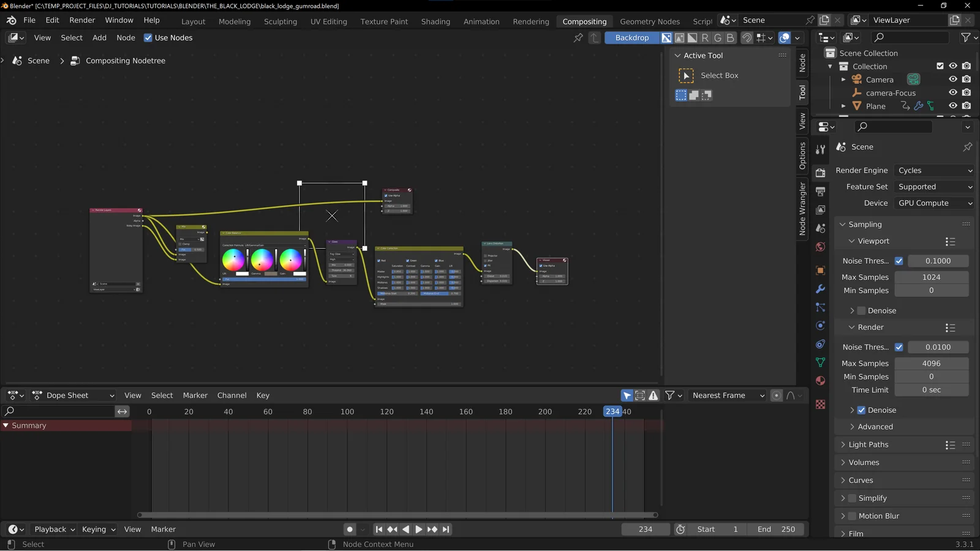Image resolution: width=980 pixels, height=551 pixels.
Task: Switch to the Shading workspace tab
Action: pyautogui.click(x=435, y=21)
